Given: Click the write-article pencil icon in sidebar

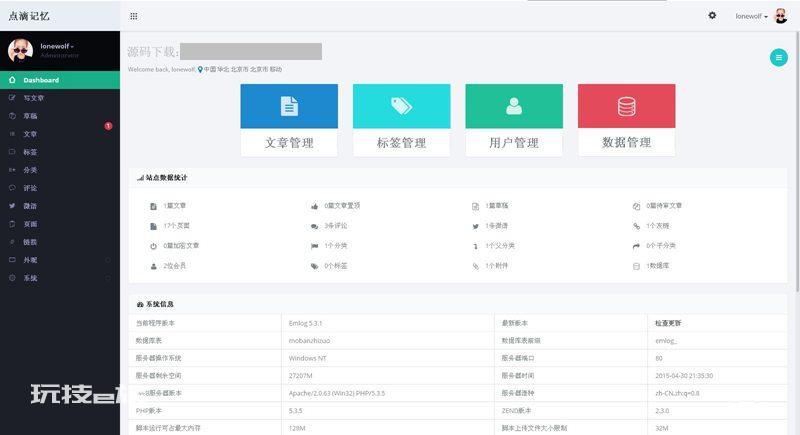Looking at the screenshot, I should pos(12,98).
